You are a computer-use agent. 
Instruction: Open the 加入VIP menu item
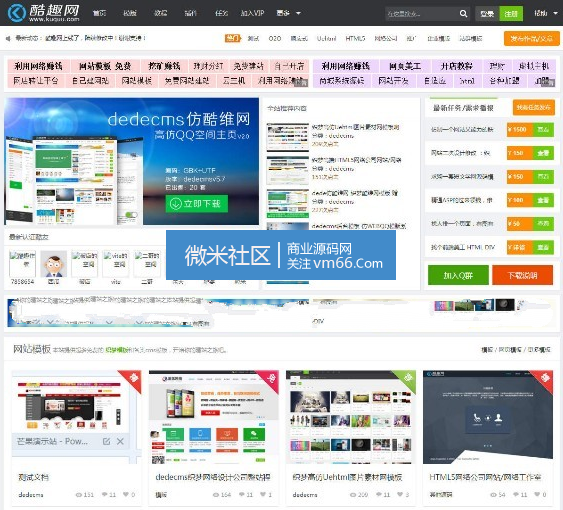coord(252,13)
